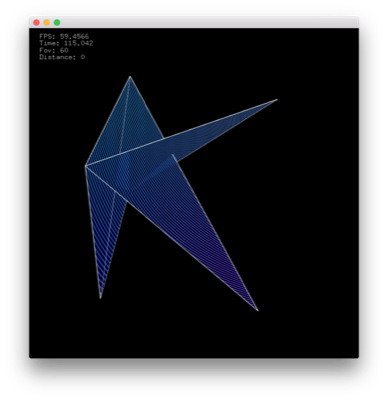Click the empty gray window title bar
Image resolution: width=388 pixels, height=400 pixels.
(x=207, y=22)
